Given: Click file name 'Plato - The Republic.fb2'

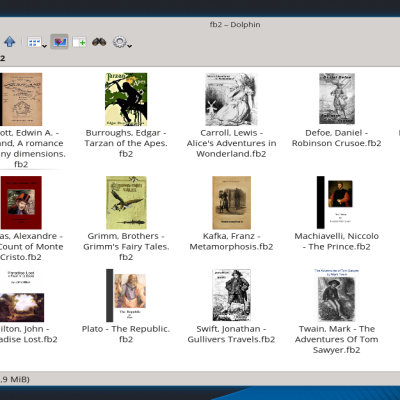Looking at the screenshot, I should click(x=126, y=334).
